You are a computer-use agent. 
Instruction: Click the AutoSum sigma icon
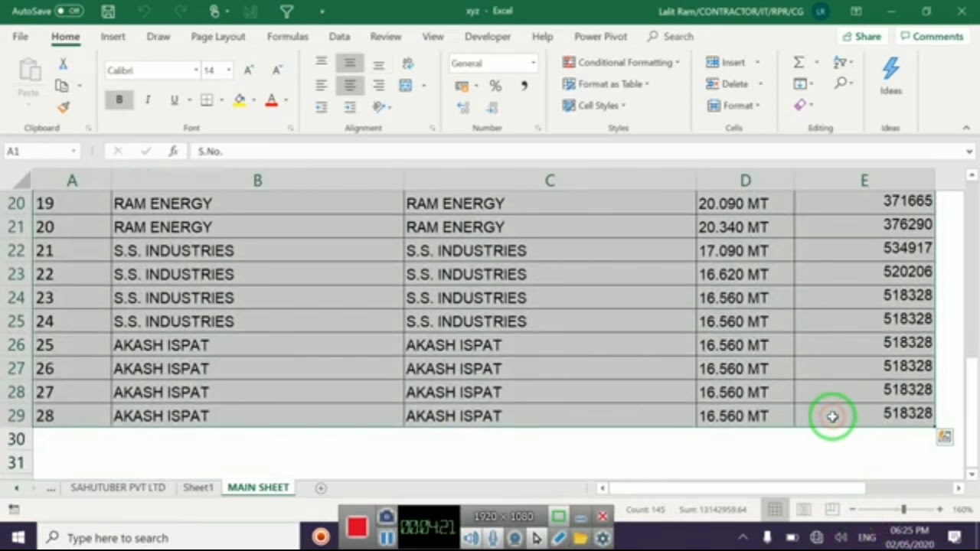[x=799, y=63]
